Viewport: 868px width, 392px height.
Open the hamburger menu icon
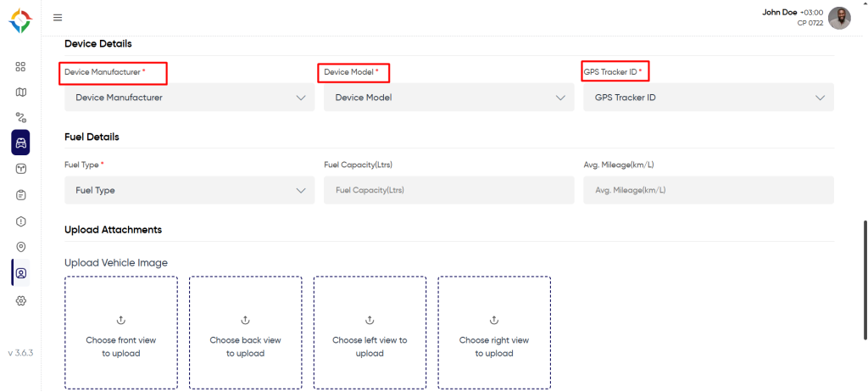(58, 17)
